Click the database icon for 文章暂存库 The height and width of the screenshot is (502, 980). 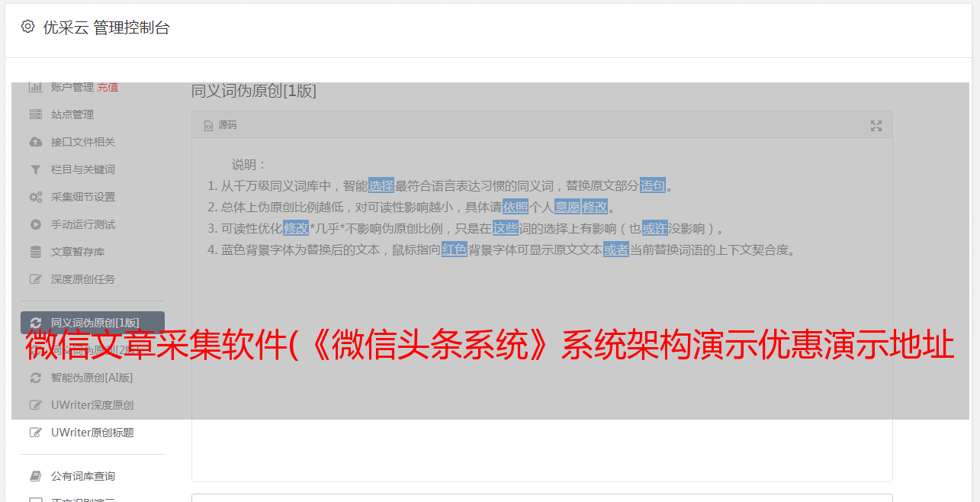[x=35, y=252]
